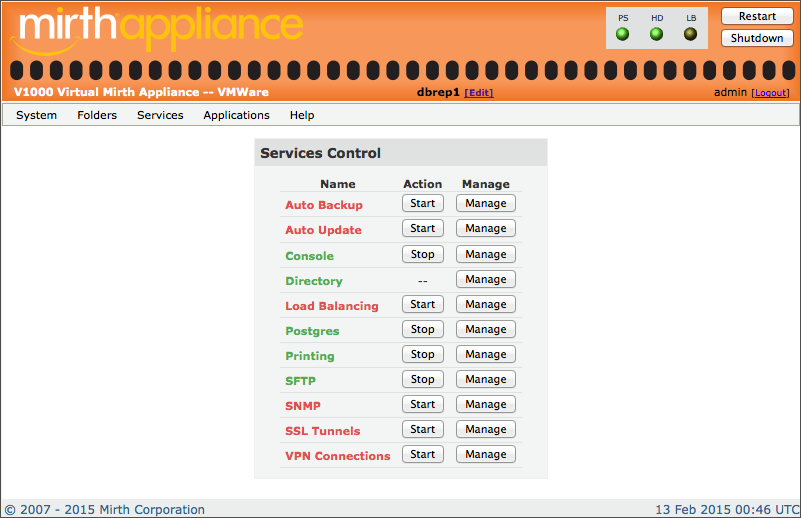Click the 'Action' column header
This screenshot has height=518, width=801.
[x=422, y=184]
